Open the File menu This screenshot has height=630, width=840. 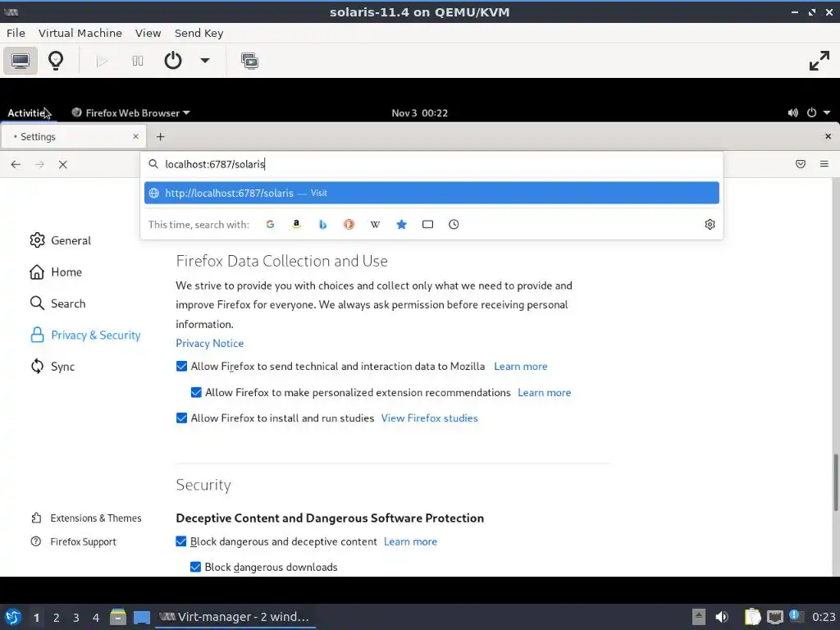click(x=16, y=33)
